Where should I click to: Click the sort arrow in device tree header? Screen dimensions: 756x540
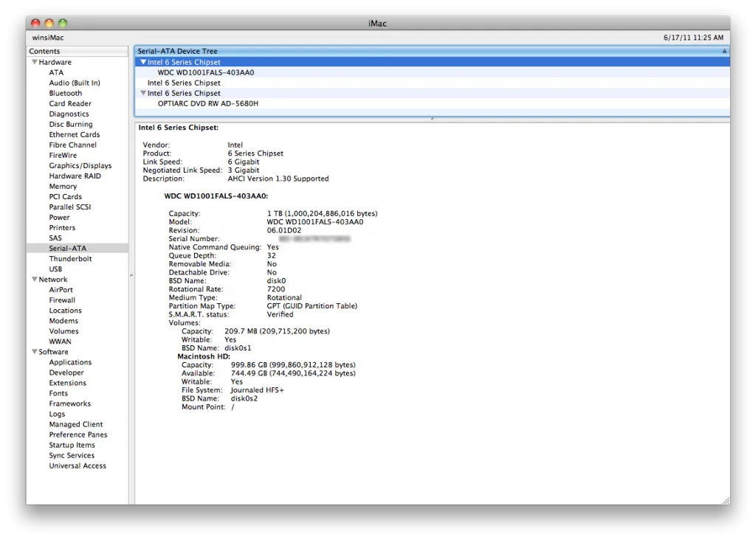(724, 52)
